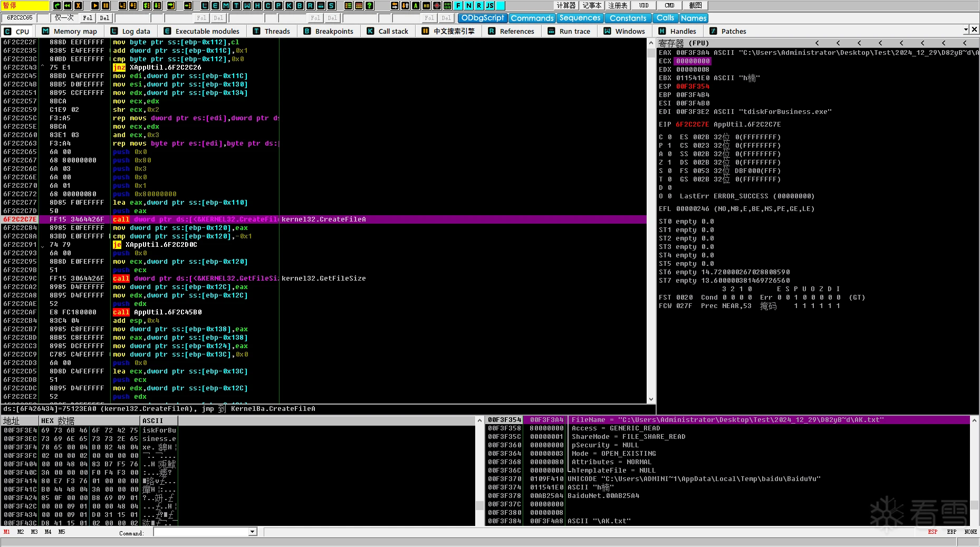Click the Execute till return toolbar icon
This screenshot has height=547, width=980.
coord(171,5)
